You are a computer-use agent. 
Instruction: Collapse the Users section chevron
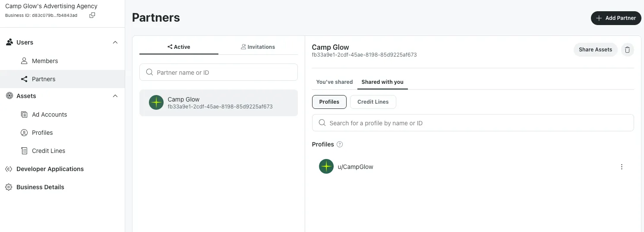115,42
